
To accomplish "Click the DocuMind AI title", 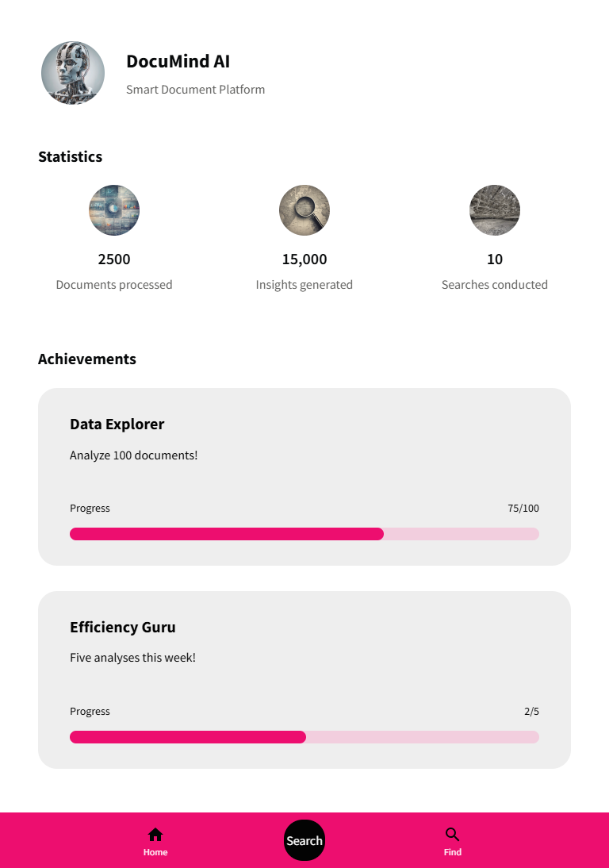I will point(178,61).
